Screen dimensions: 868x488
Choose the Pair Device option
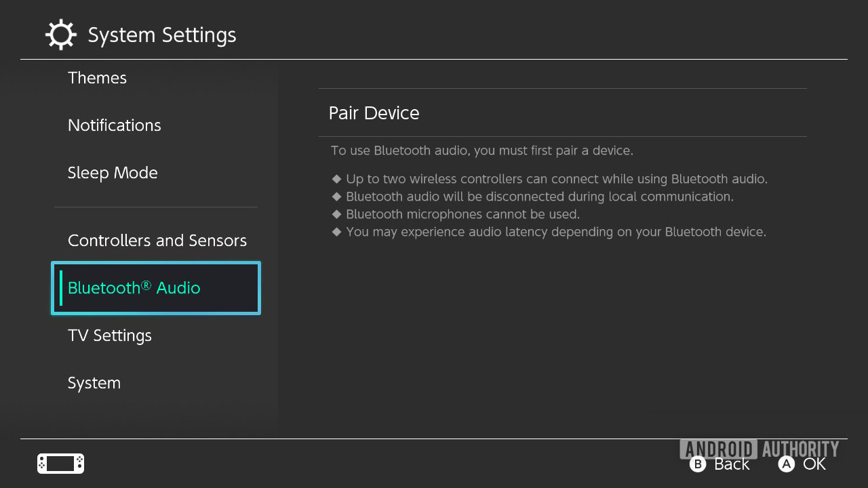pos(374,113)
